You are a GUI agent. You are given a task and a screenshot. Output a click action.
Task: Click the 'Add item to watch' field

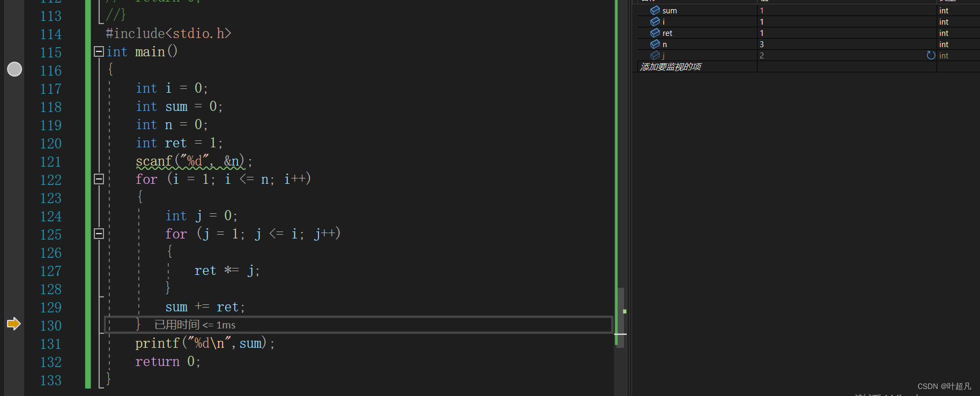697,67
